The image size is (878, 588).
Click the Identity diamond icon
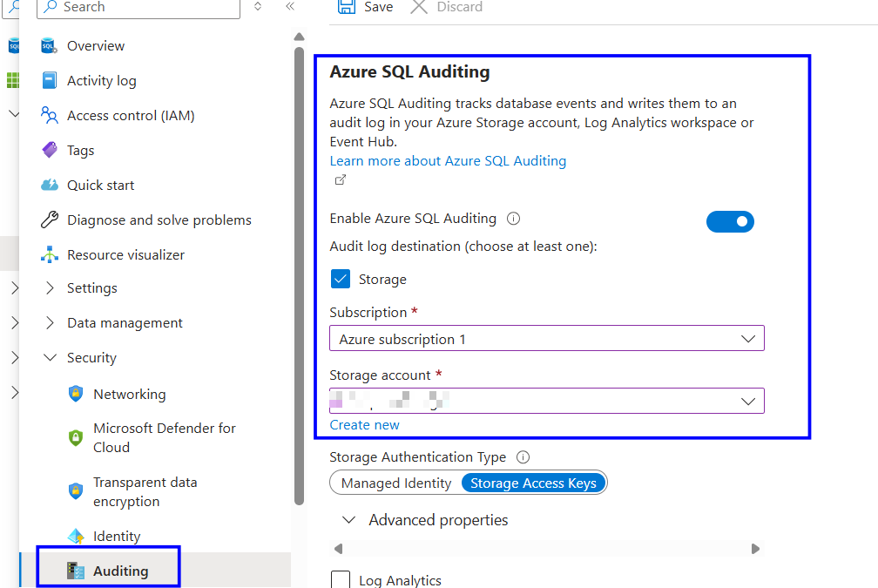76,536
